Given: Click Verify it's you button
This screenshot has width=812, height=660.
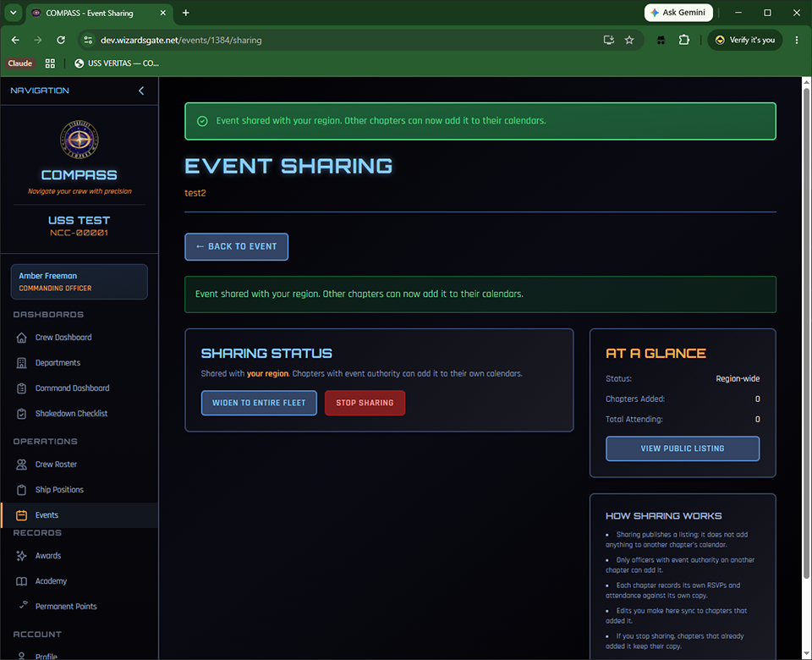Looking at the screenshot, I should [744, 40].
